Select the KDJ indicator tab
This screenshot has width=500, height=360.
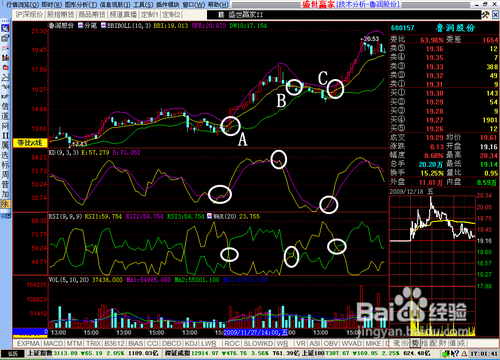(191, 343)
